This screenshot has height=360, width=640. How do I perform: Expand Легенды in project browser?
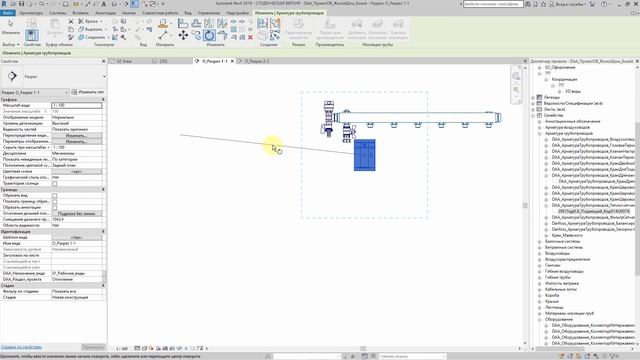533,98
